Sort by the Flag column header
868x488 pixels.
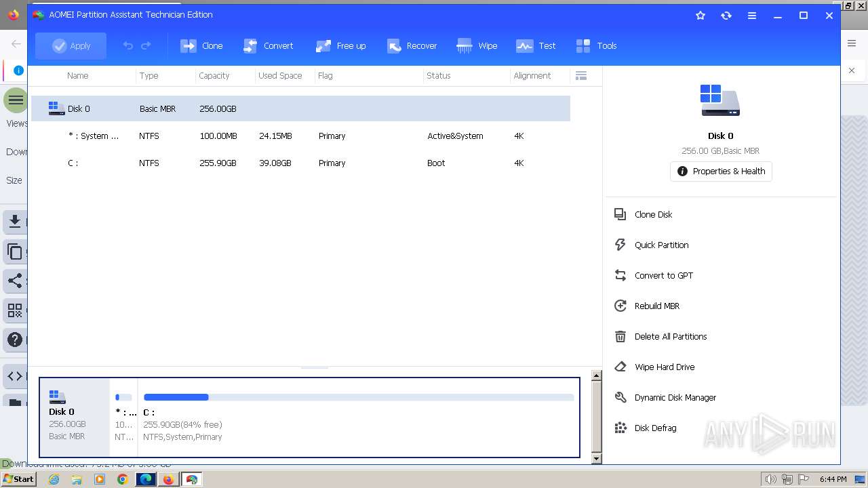[325, 76]
